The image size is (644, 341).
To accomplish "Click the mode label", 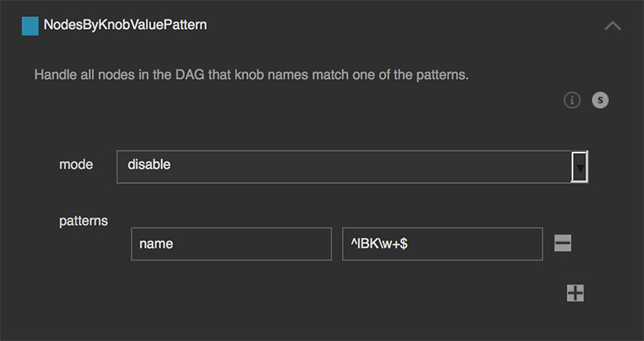I will [x=76, y=164].
